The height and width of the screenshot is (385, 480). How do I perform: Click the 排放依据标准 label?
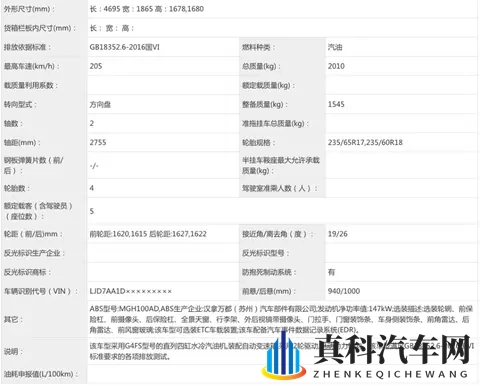pos(27,47)
